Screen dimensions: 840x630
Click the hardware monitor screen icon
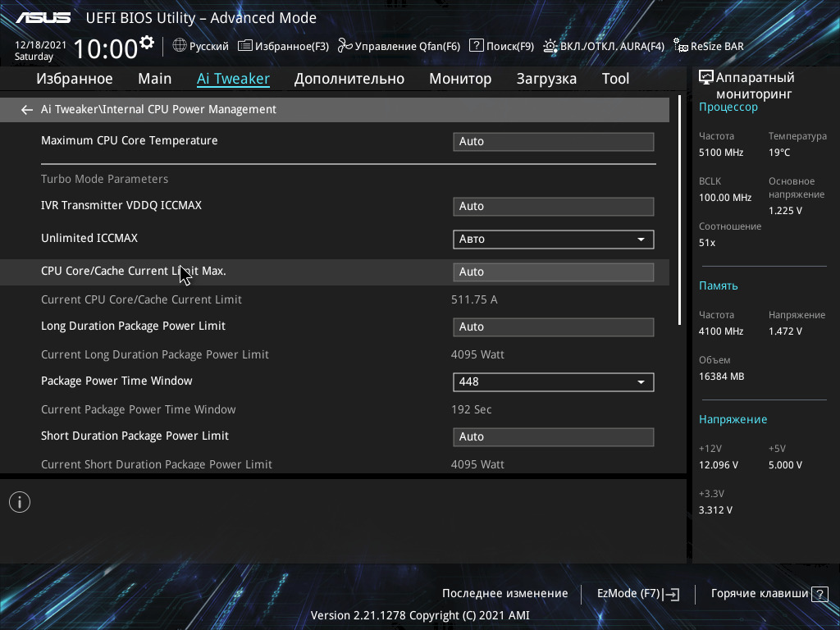pyautogui.click(x=706, y=78)
